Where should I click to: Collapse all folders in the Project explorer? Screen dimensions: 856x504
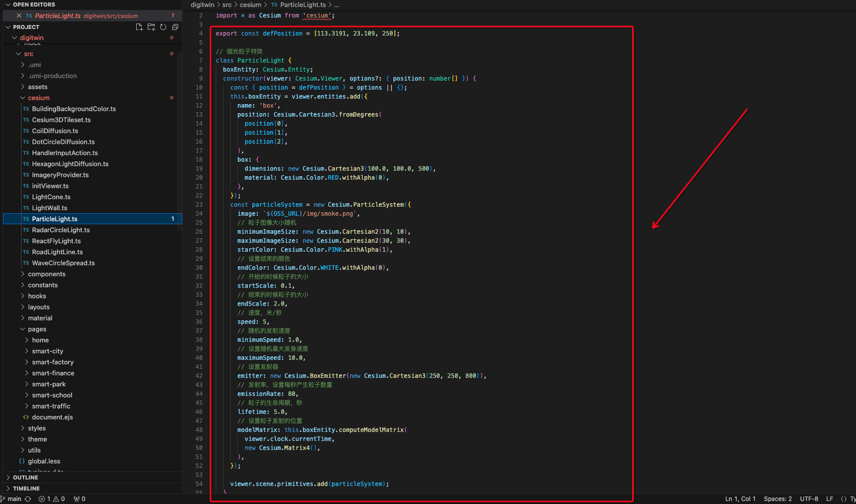175,27
